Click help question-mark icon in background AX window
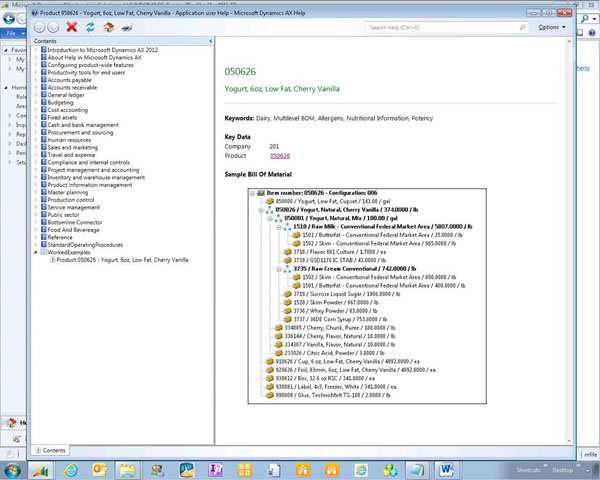The image size is (600, 480). 592,33
